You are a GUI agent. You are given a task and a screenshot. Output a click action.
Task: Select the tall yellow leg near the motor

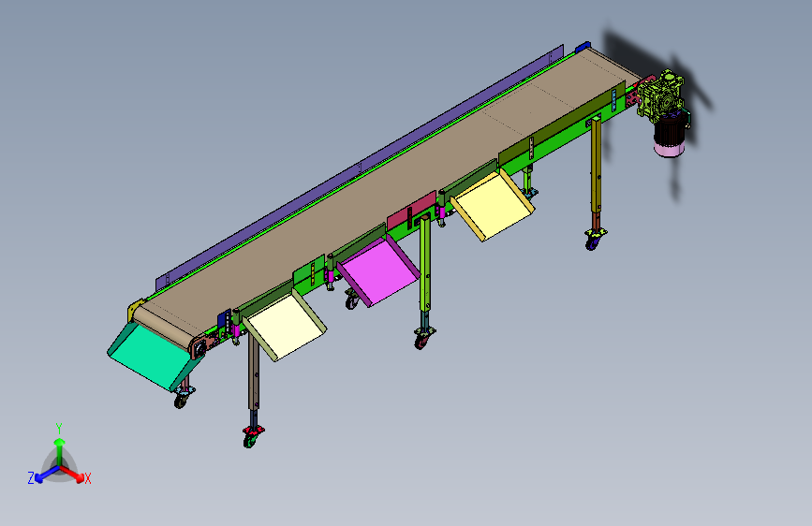pyautogui.click(x=597, y=165)
